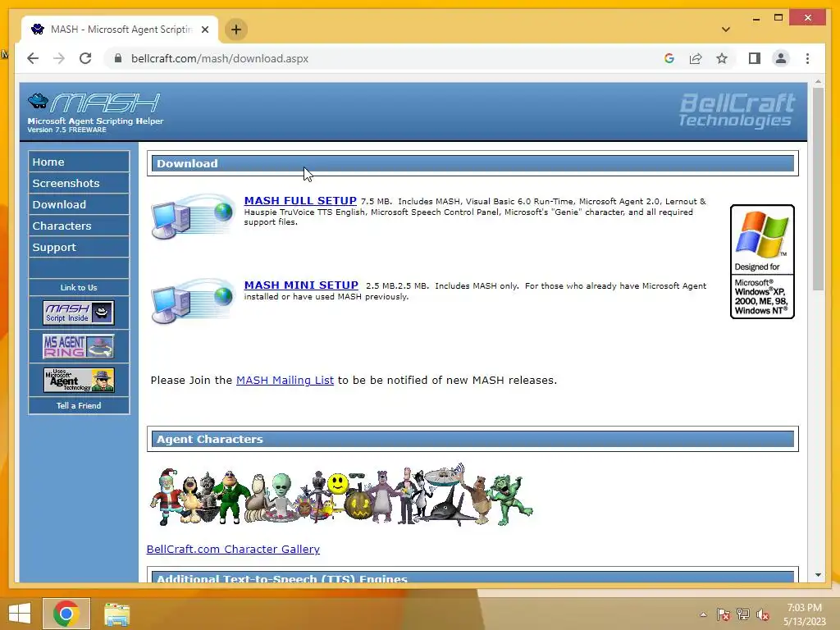Open Support in sidebar
This screenshot has height=630, width=840.
tap(79, 248)
